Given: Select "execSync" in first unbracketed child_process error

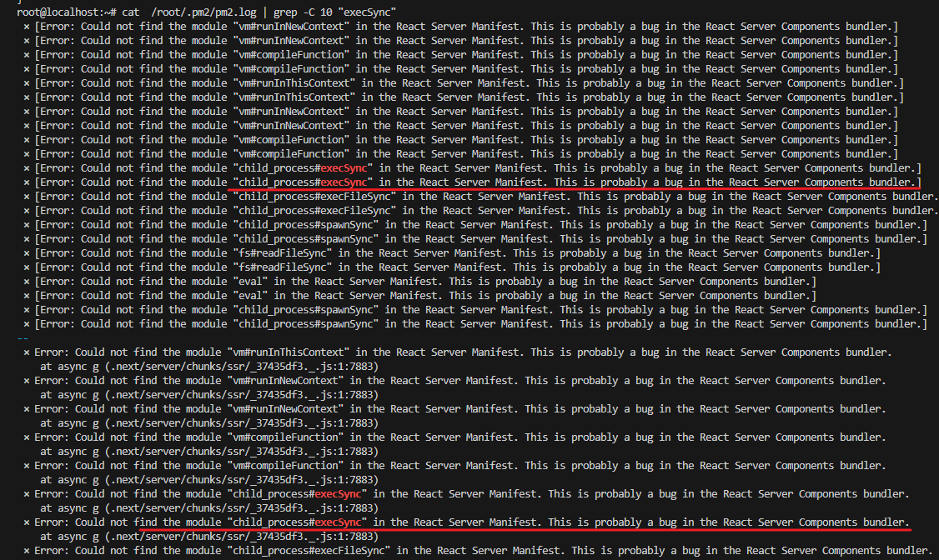Looking at the screenshot, I should tap(339, 493).
